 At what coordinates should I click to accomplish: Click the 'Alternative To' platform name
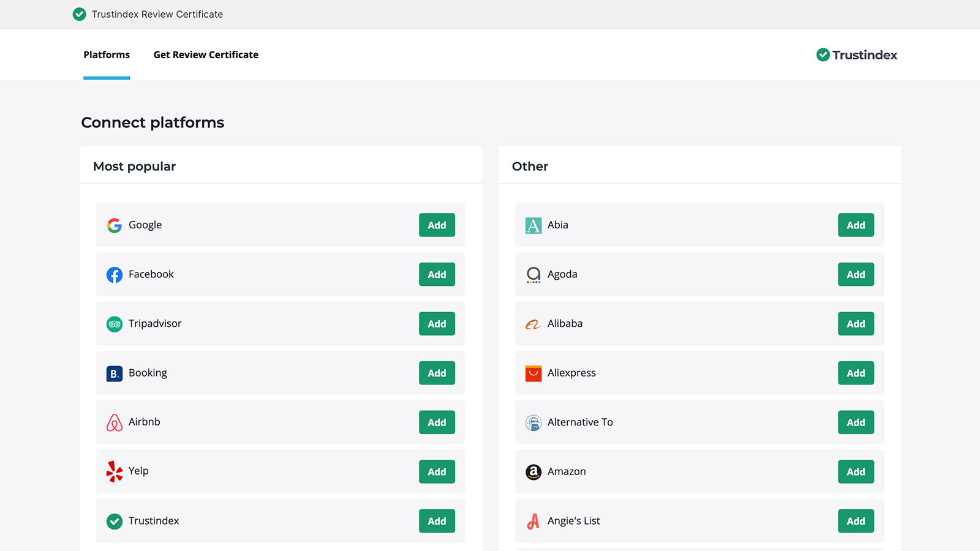point(580,422)
